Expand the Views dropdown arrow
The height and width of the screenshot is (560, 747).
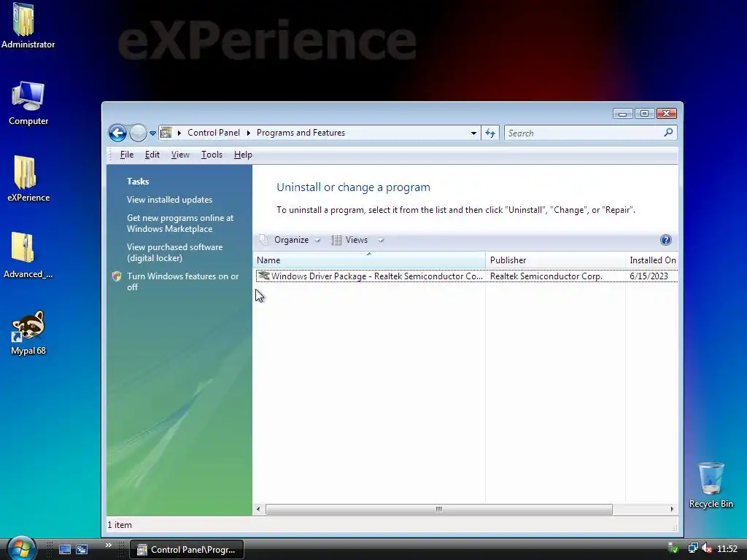click(x=380, y=241)
